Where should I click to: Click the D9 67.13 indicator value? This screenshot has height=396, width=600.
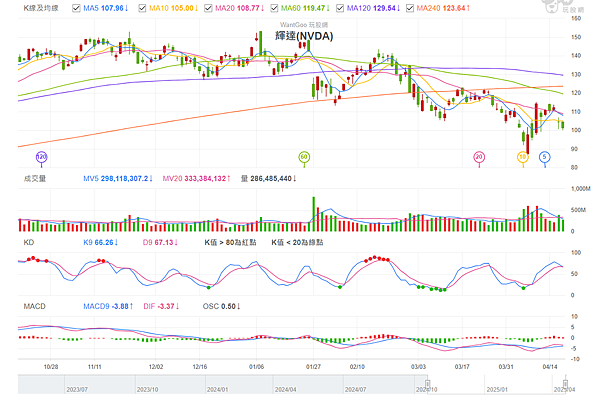pyautogui.click(x=160, y=243)
